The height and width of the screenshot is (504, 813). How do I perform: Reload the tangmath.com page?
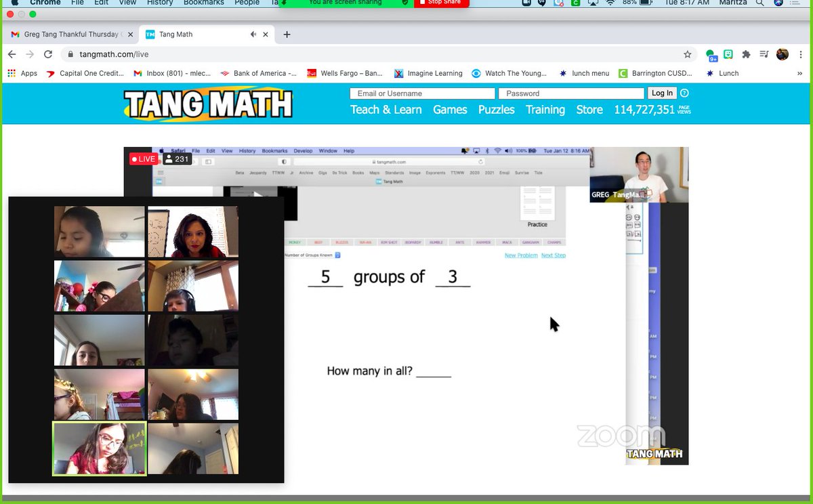click(47, 54)
